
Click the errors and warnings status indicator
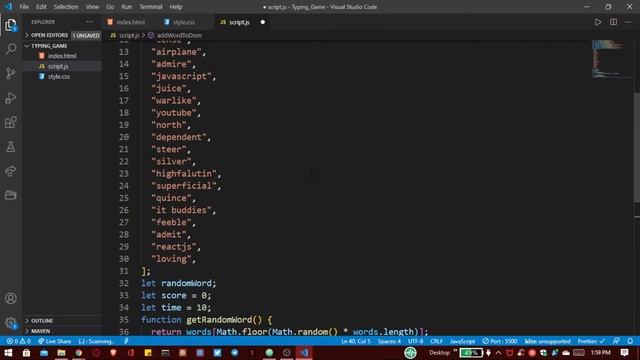point(18,341)
